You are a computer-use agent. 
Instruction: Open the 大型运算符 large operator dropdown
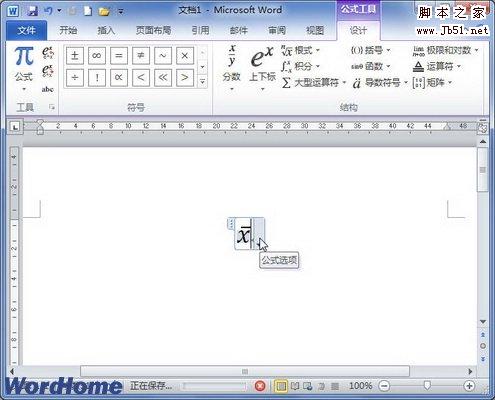pyautogui.click(x=313, y=82)
